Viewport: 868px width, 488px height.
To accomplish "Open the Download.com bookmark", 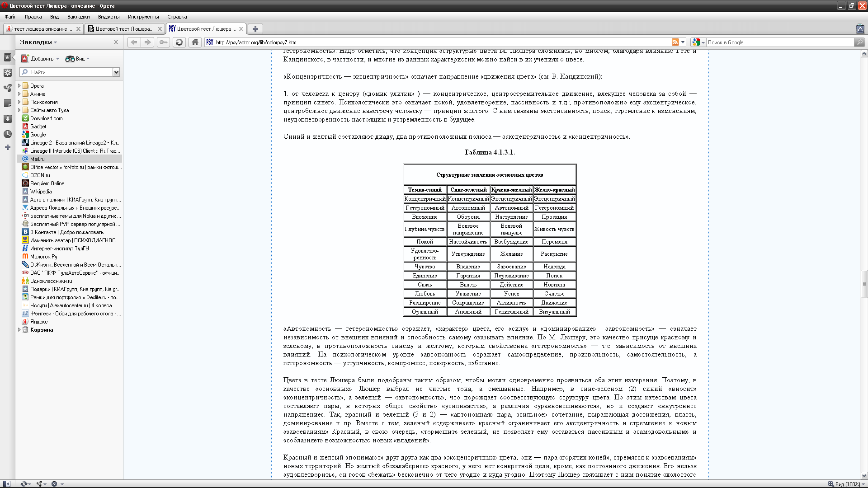I will (x=46, y=118).
